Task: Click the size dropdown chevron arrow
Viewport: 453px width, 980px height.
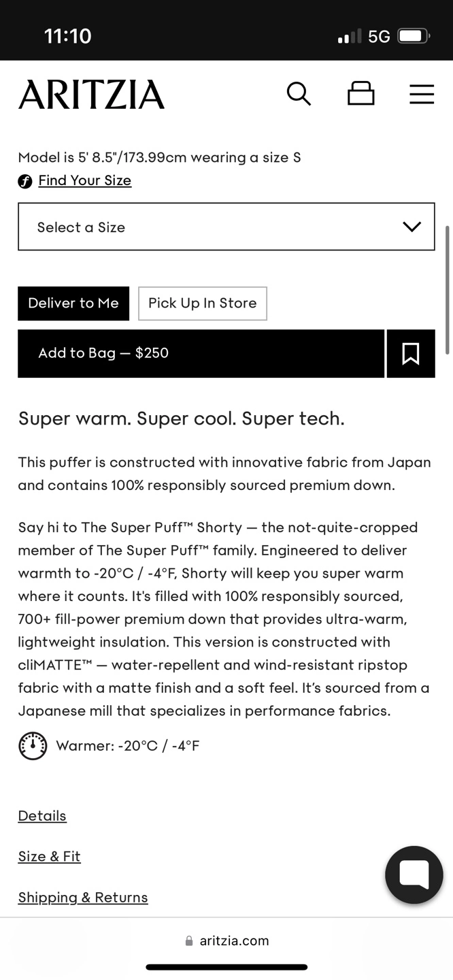Action: point(412,227)
